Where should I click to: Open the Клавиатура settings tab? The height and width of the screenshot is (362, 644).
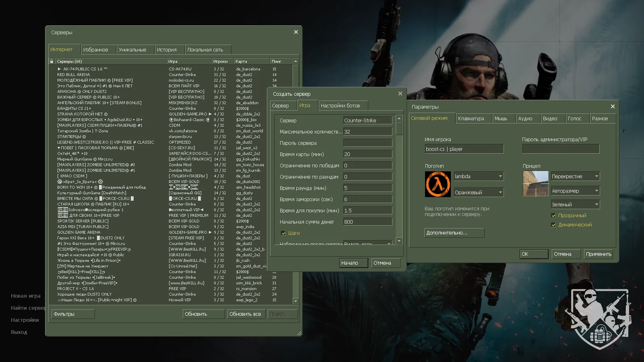[471, 119]
